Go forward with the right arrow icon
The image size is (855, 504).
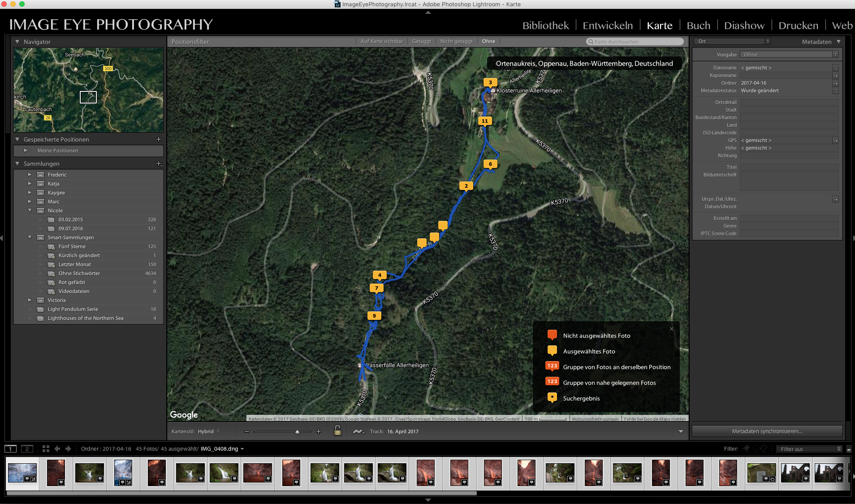click(x=68, y=448)
